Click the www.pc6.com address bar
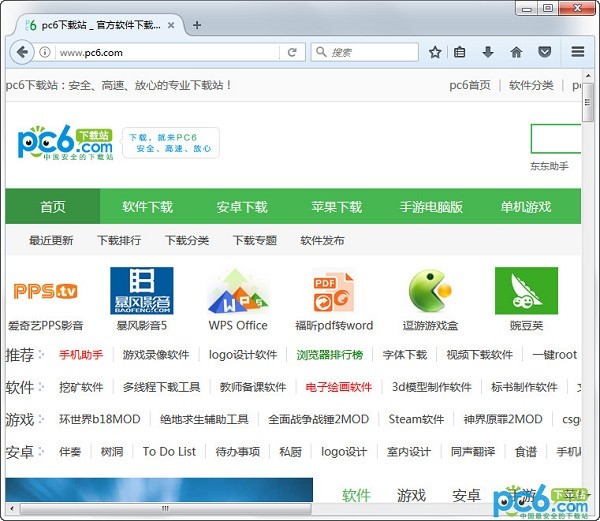Screen dimensions: 600x521 [x=168, y=52]
